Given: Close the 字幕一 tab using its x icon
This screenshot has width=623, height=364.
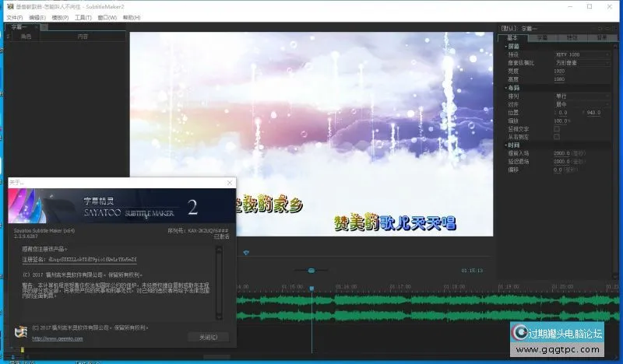Looking at the screenshot, I should pyautogui.click(x=37, y=26).
